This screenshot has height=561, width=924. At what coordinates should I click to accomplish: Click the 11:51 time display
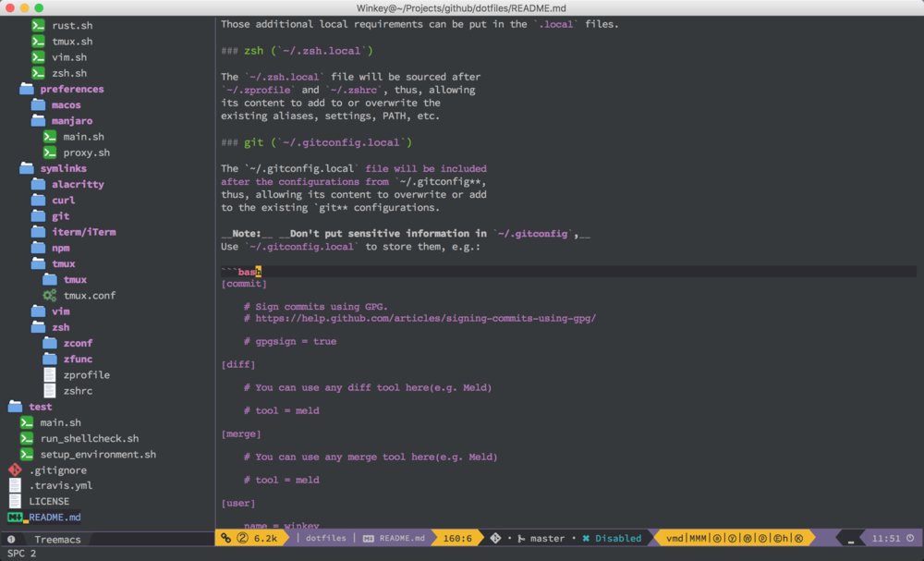(x=886, y=538)
